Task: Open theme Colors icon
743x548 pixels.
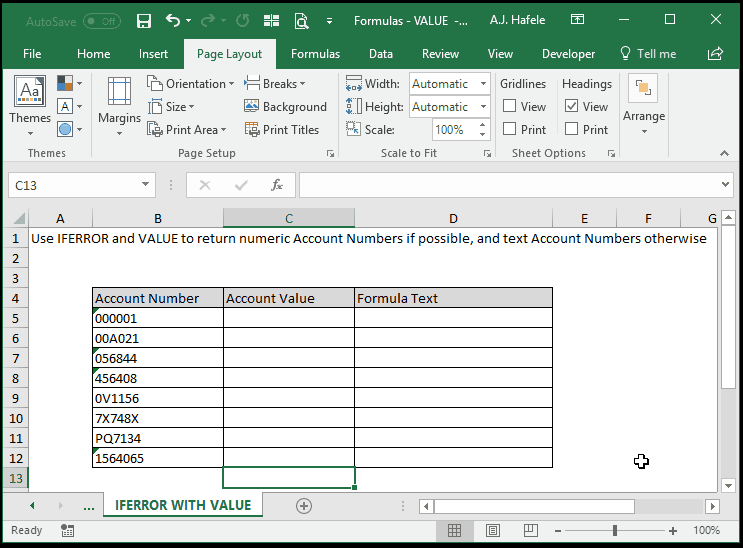Action: tap(65, 83)
